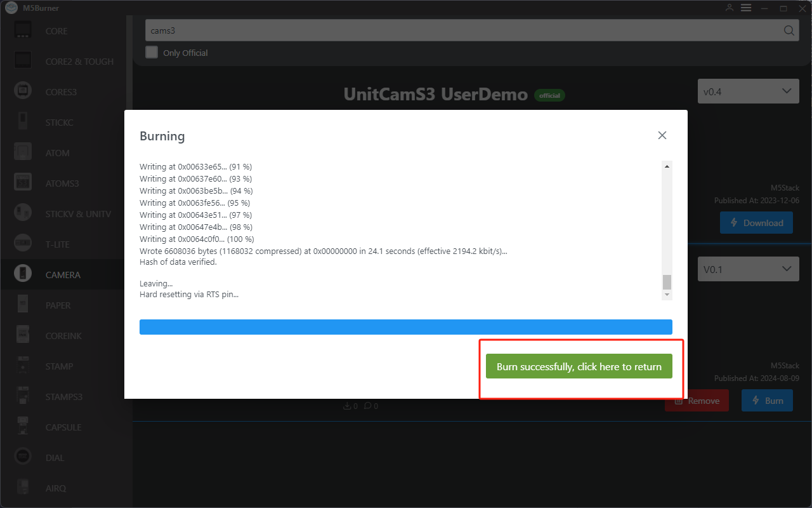Screen dimensions: 812x508
Task: Click the official badge
Action: [x=549, y=95]
